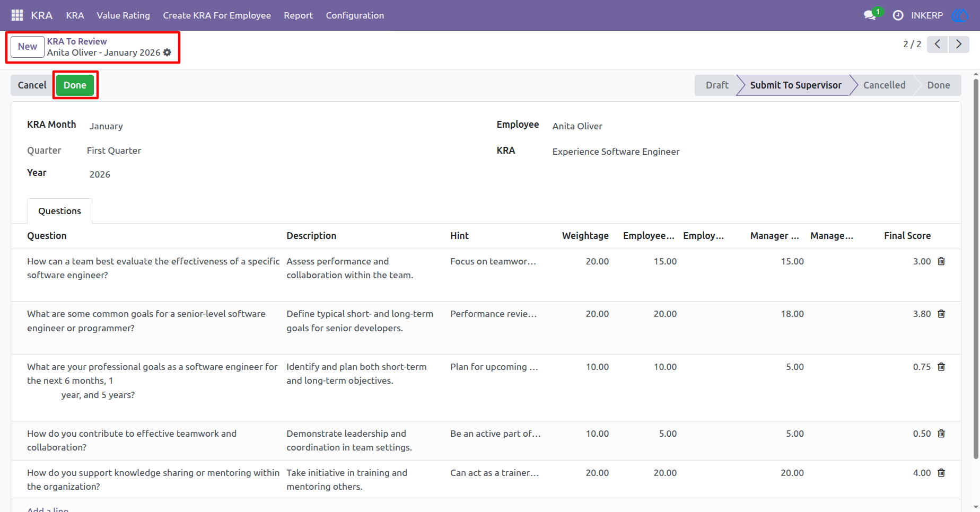Open the Configuration menu
980x512 pixels.
355,15
